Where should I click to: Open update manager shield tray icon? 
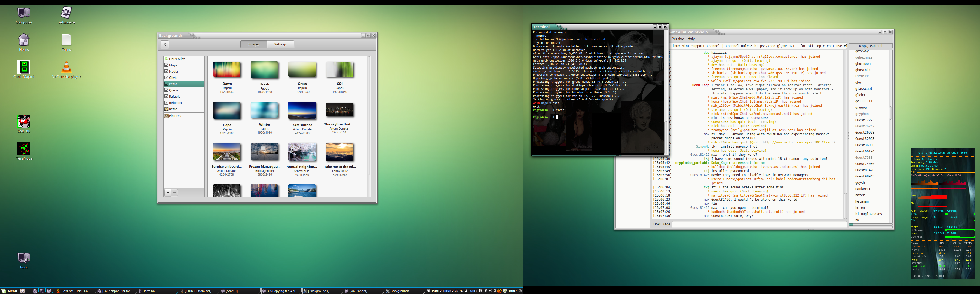click(x=505, y=291)
